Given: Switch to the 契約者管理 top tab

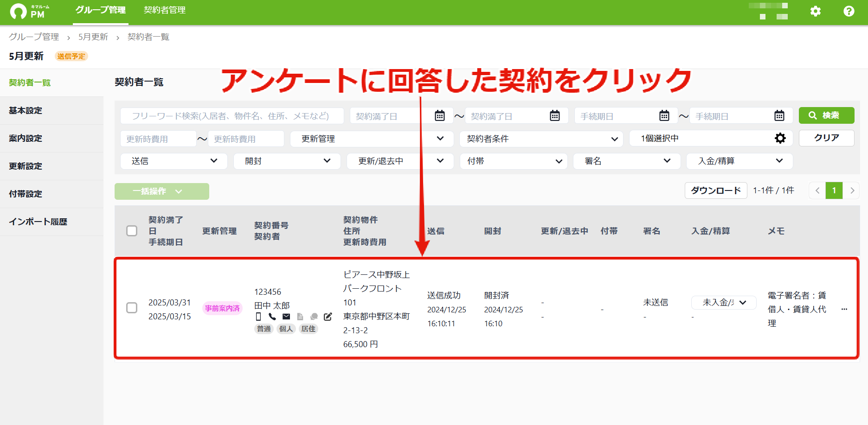Looking at the screenshot, I should point(165,10).
